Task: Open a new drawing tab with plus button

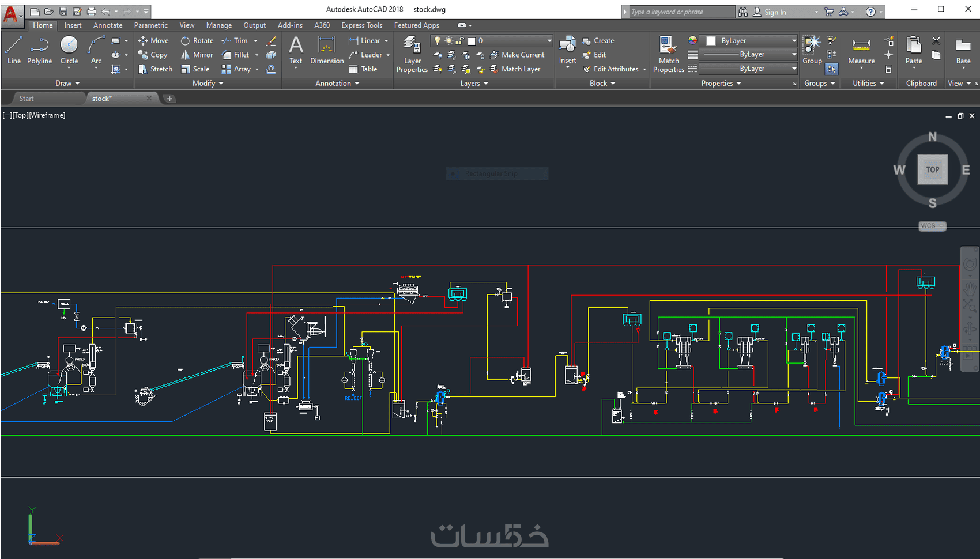Action: 169,99
